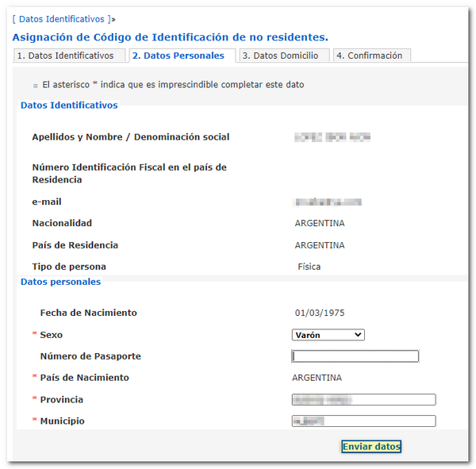This screenshot has width=476, height=469.
Task: Click the Datos personales section heading
Action: click(60, 282)
